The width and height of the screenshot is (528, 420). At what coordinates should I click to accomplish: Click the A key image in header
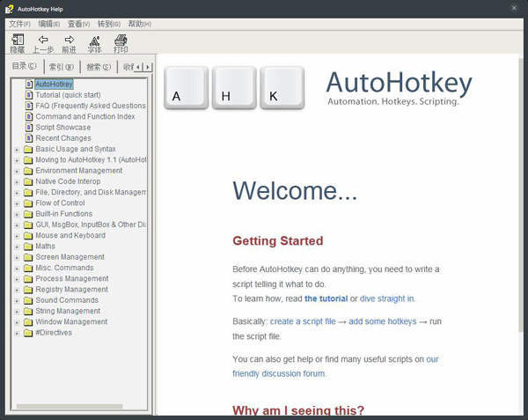[x=186, y=87]
